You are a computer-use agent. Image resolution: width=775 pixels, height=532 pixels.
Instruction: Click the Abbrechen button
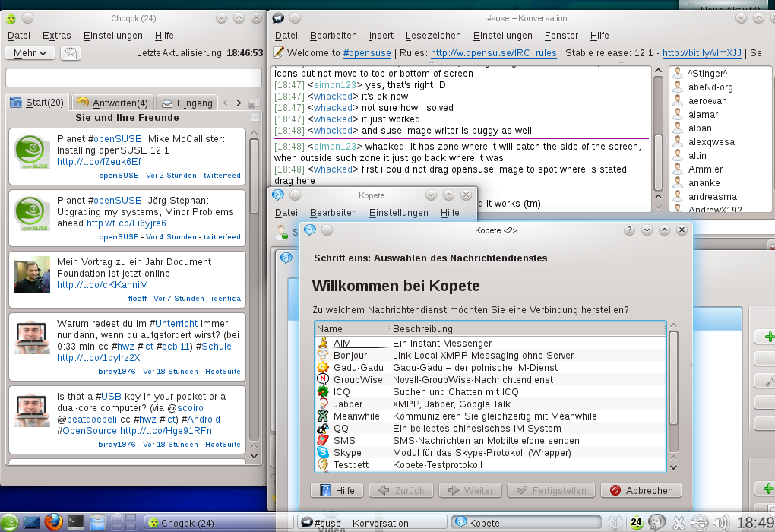pyautogui.click(x=641, y=490)
